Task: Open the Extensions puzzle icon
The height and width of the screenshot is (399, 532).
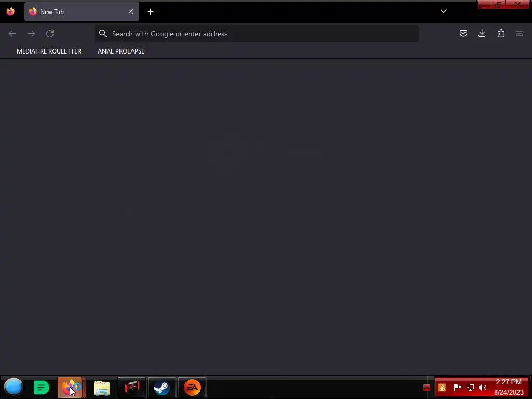Action: 501,33
